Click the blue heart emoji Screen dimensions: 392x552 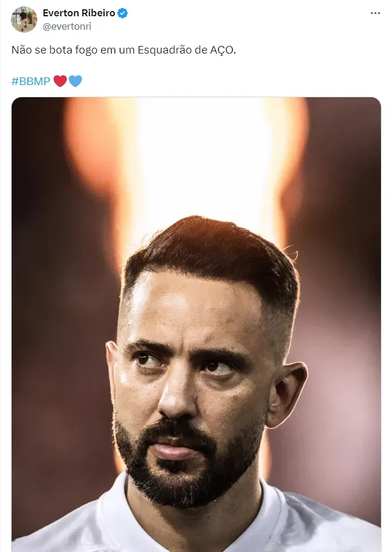75,81
